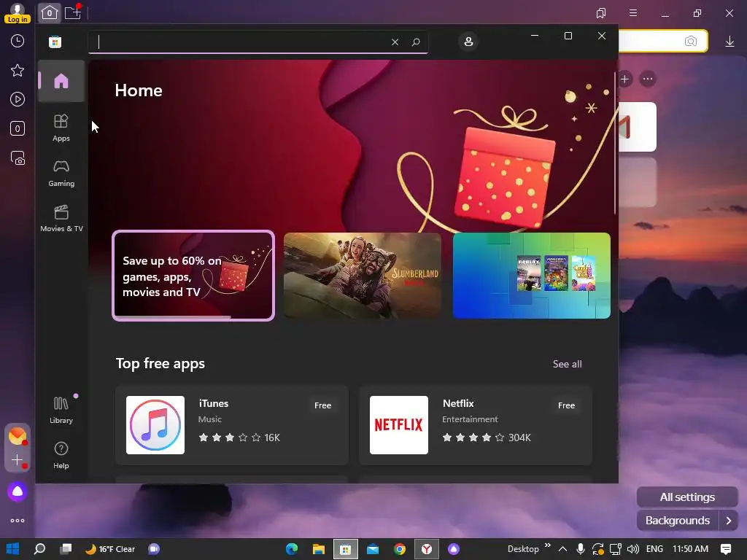Open the Store account profile icon
747x560 pixels.
[x=468, y=42]
